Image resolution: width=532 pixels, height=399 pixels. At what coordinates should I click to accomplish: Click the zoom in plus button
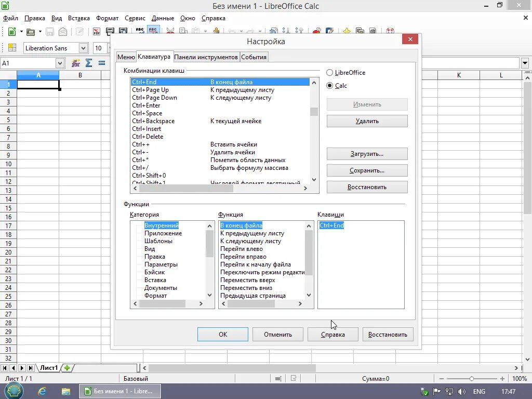point(502,379)
